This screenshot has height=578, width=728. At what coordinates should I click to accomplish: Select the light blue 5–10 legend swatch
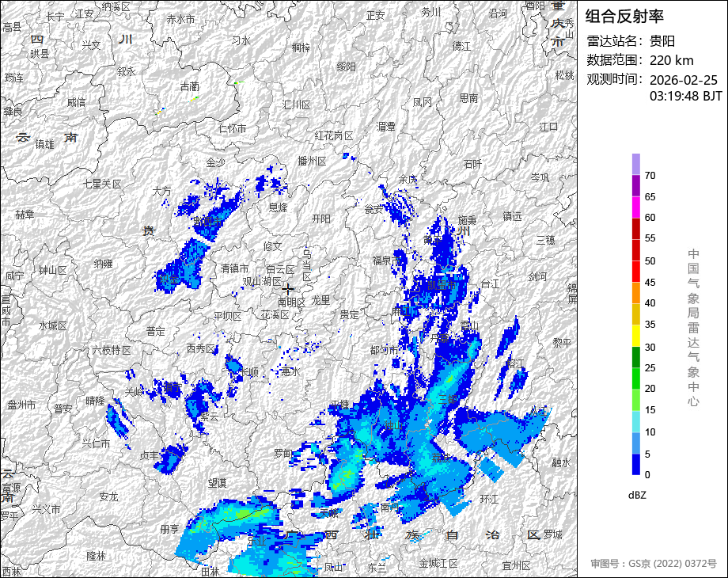pyautogui.click(x=636, y=443)
